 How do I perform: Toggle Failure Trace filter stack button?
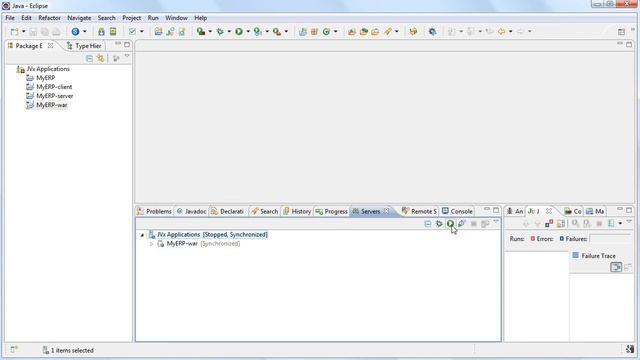pyautogui.click(x=616, y=267)
